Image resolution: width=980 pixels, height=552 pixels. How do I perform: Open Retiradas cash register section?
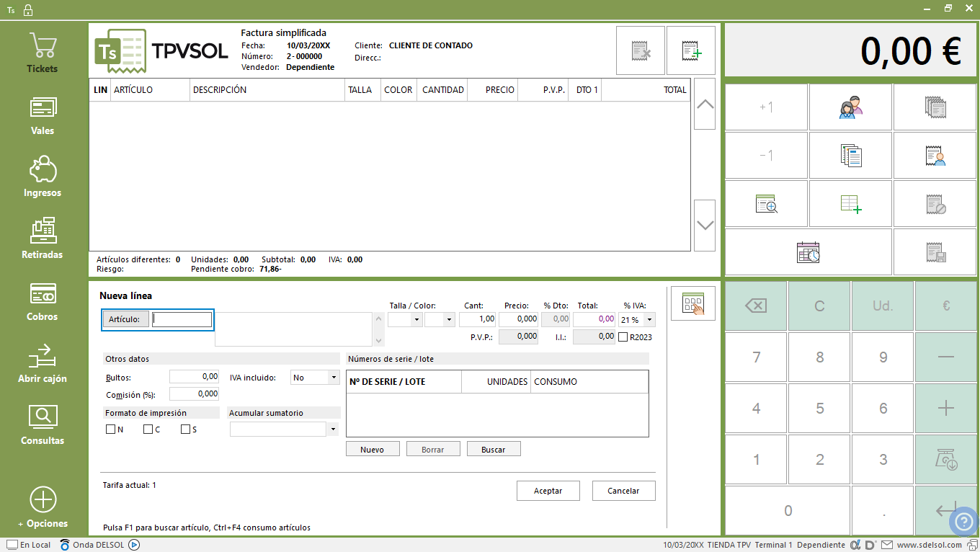click(x=43, y=240)
